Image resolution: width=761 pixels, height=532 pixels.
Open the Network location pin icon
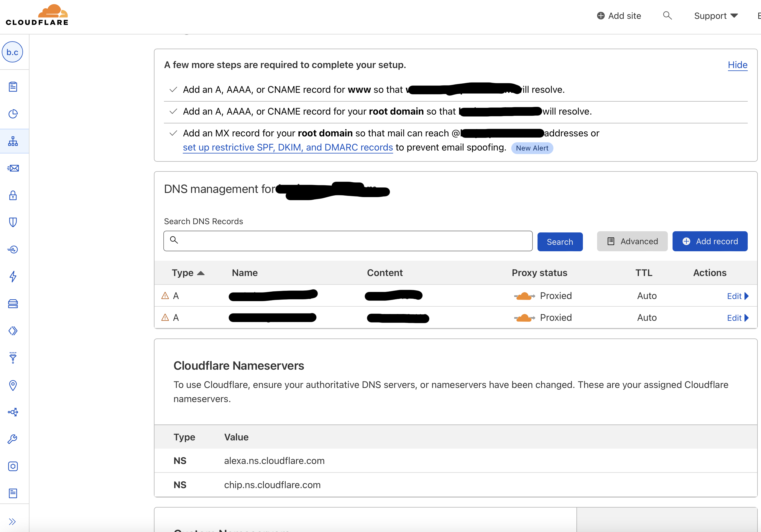(13, 385)
